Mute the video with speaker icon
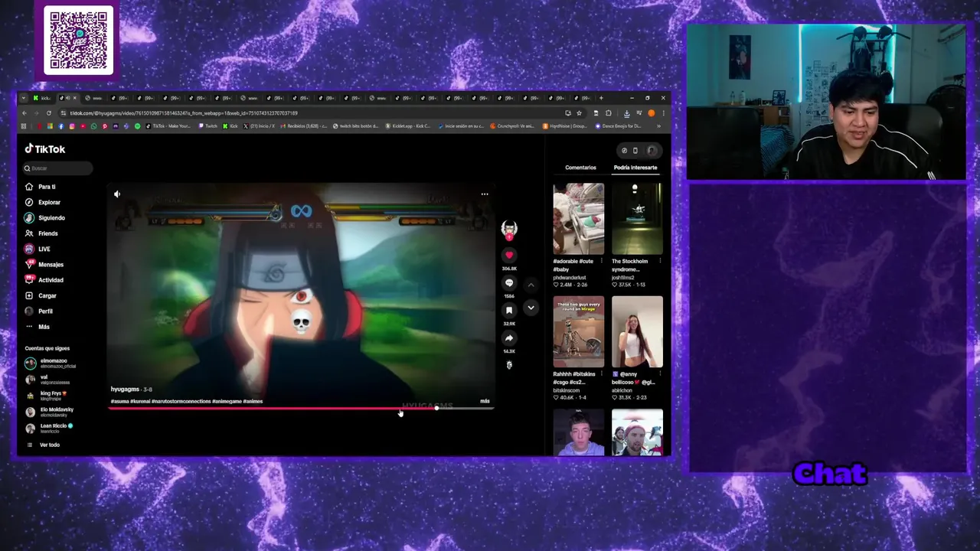Viewport: 980px width, 551px height. 117,194
